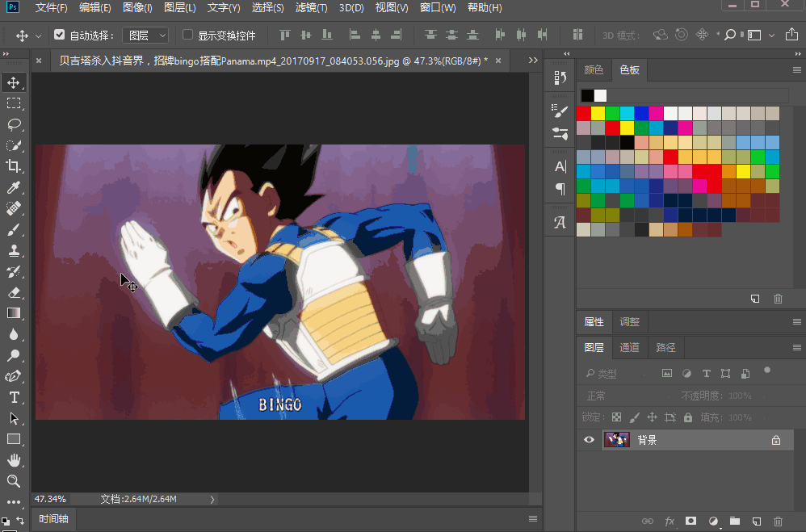Screen dimensions: 806x532
Task: Swap foreground and background colors
Action: [19, 520]
